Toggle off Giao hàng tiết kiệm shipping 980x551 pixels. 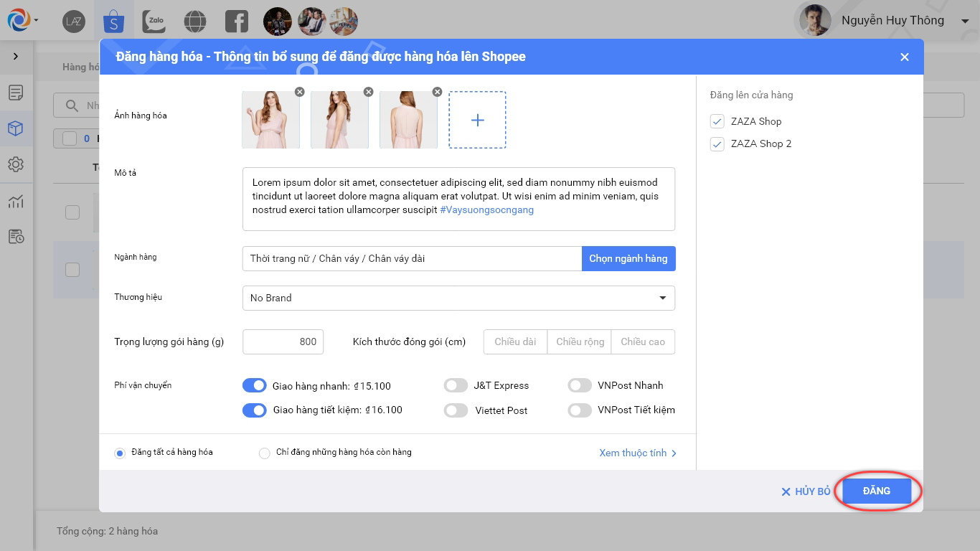tap(255, 410)
